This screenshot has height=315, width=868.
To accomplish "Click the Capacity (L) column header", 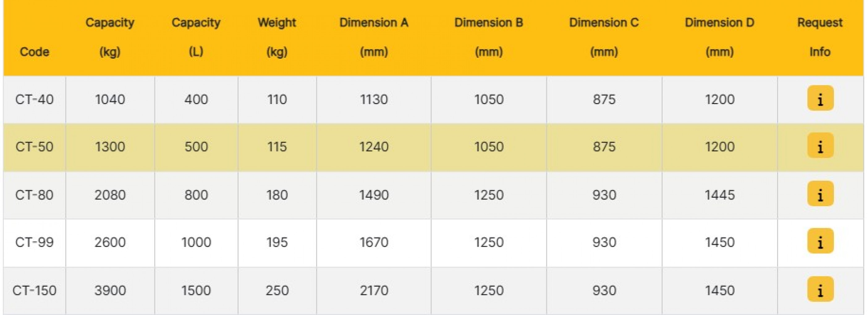I will click(196, 37).
